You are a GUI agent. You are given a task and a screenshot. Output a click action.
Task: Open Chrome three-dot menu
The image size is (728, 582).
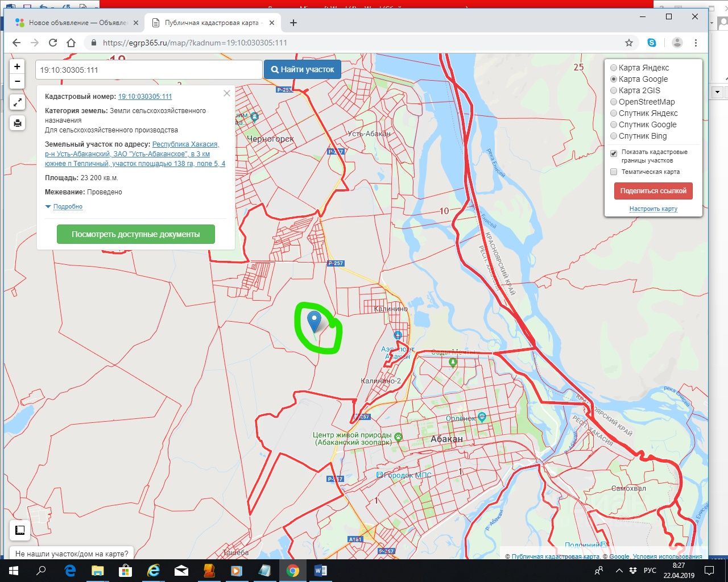point(696,43)
